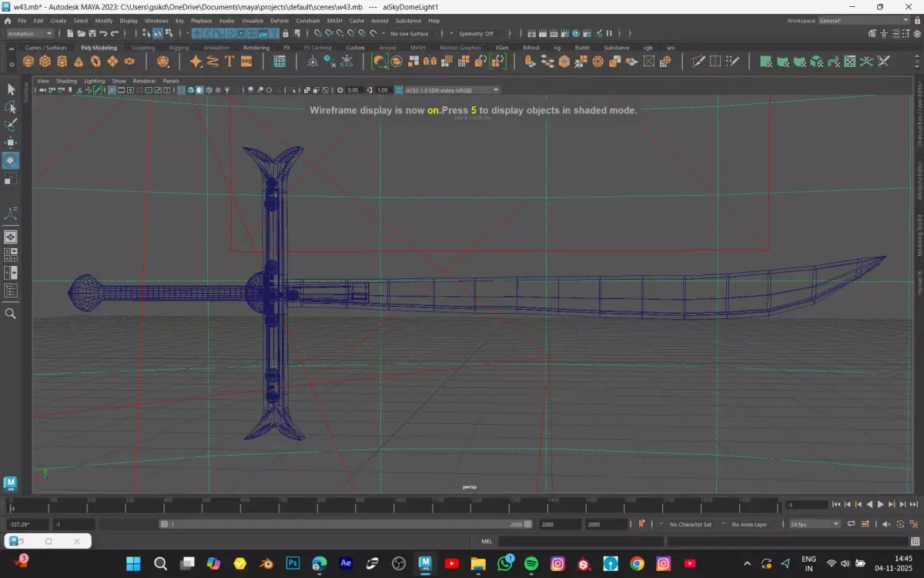Viewport: 924px width, 578px height.
Task: Click the Multi-Cut tool shelf icon
Action: click(698, 62)
